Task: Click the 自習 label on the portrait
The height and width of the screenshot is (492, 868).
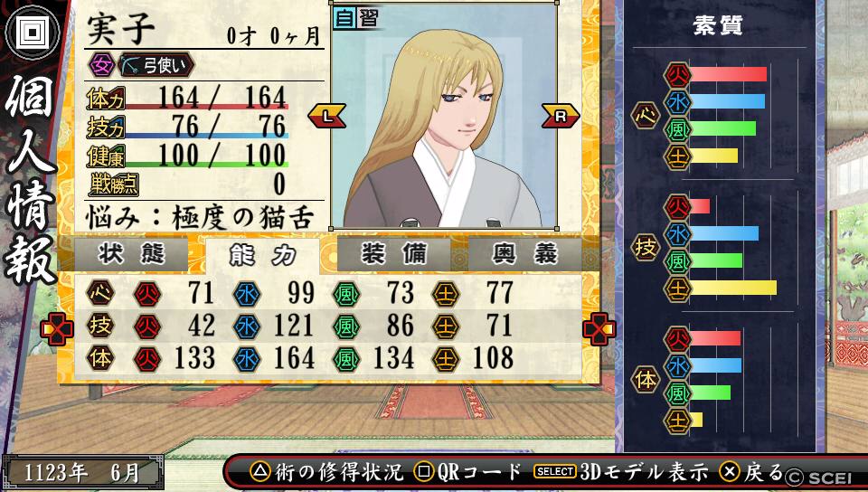Action: click(356, 18)
